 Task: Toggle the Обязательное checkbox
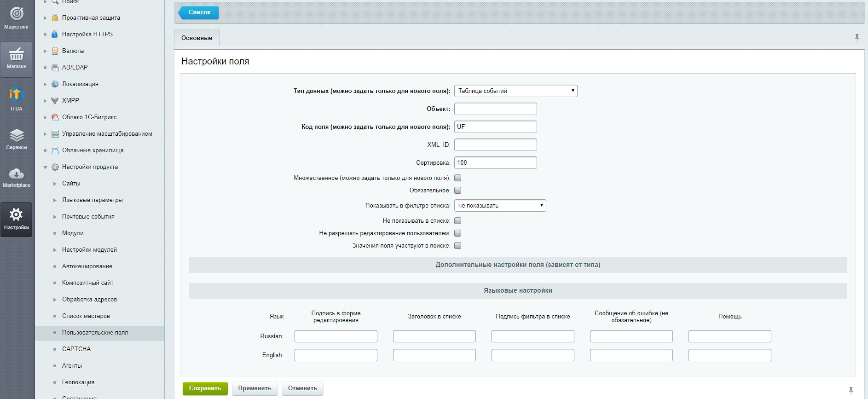point(458,191)
